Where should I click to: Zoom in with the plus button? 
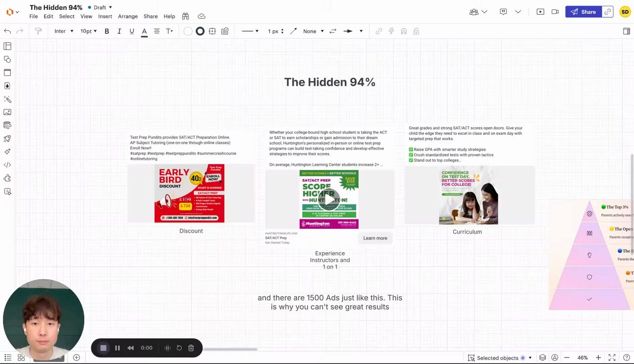click(598, 358)
